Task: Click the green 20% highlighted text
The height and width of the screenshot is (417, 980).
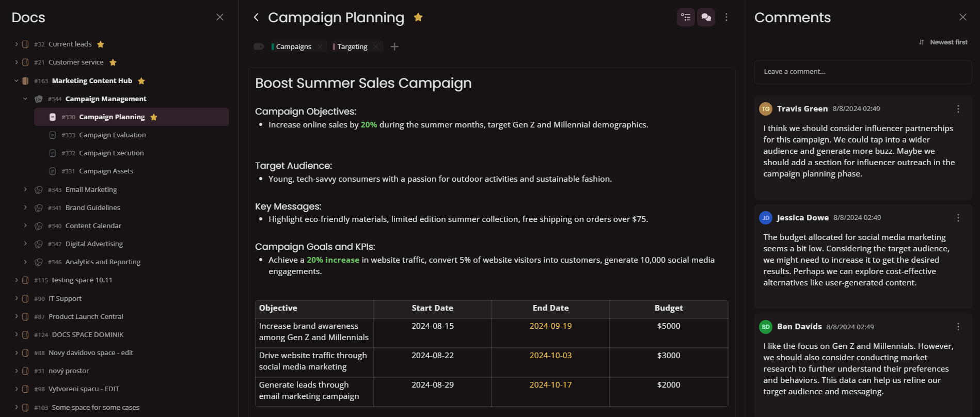Action: [x=369, y=125]
